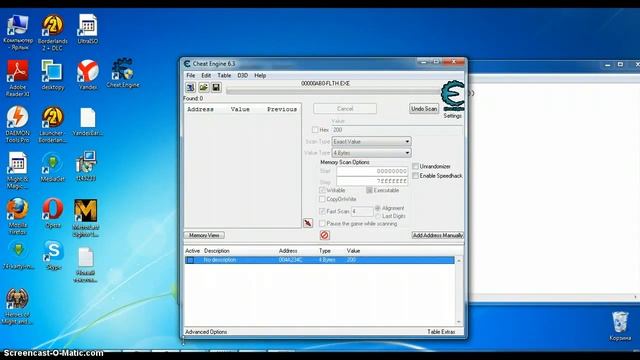The image size is (640, 360).
Task: Click the Open Process computer icon
Action: tap(191, 87)
